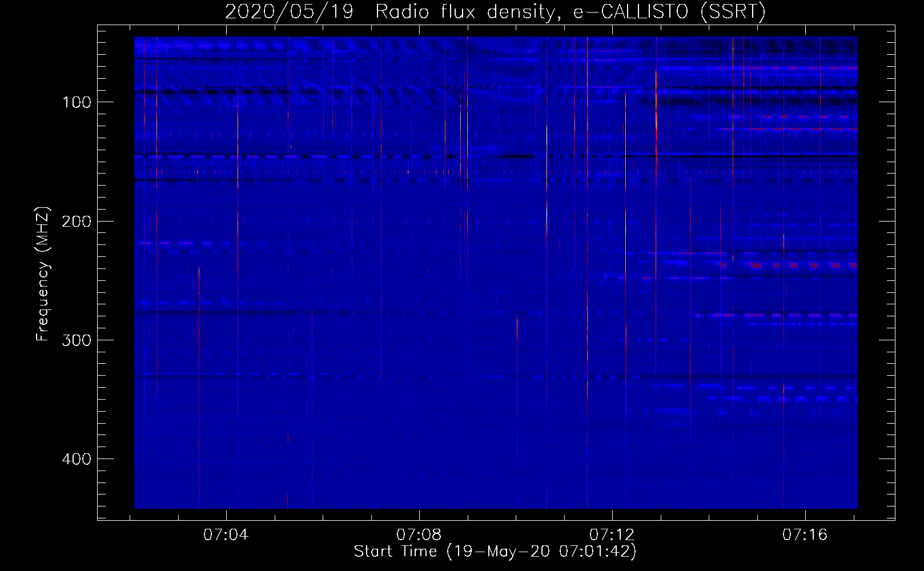The height and width of the screenshot is (571, 924).
Task: Click the 'Frequency (MHZ)' y-axis label
Action: (43, 274)
